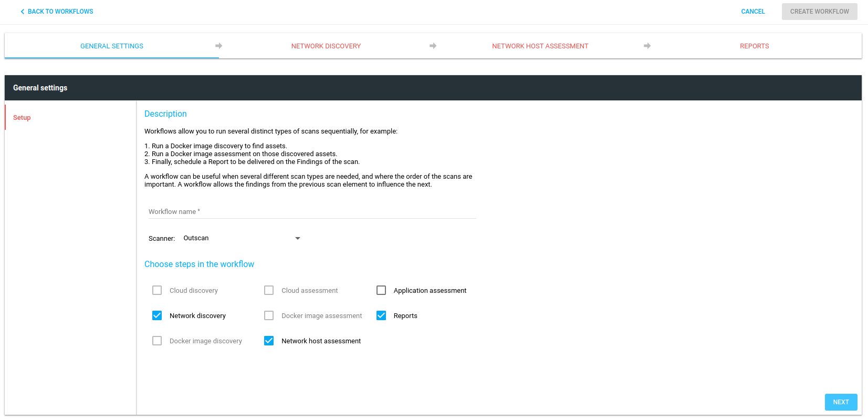Image resolution: width=868 pixels, height=419 pixels.
Task: Focus the Workflow name input field
Action: [x=312, y=211]
